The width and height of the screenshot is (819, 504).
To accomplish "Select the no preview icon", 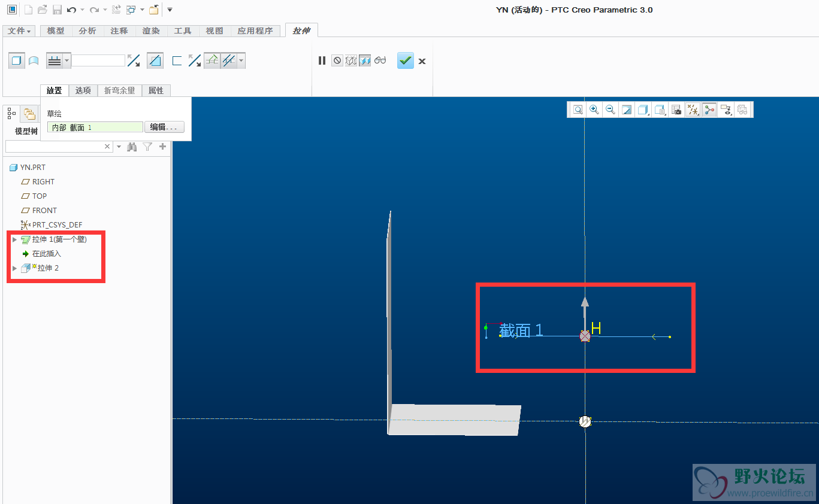I will tap(337, 60).
